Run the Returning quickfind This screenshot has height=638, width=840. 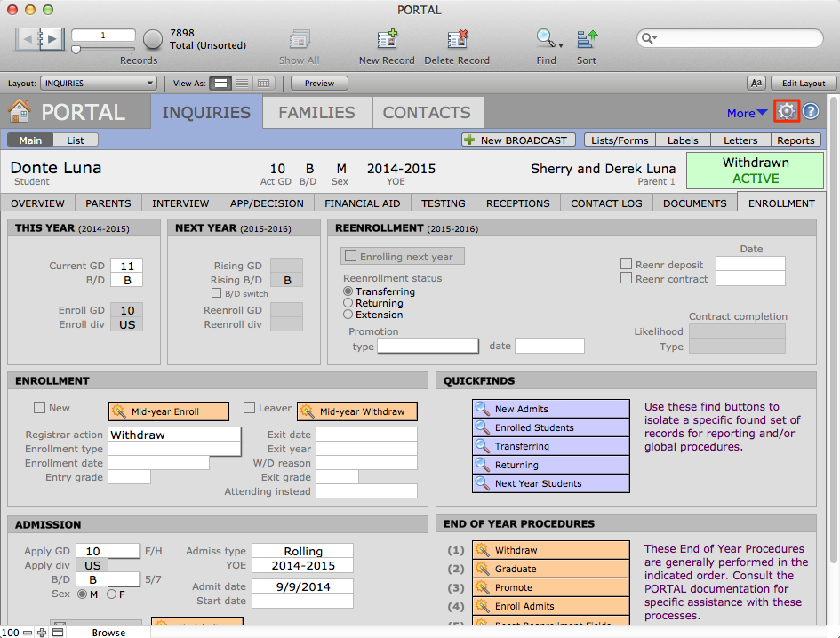[x=551, y=465]
